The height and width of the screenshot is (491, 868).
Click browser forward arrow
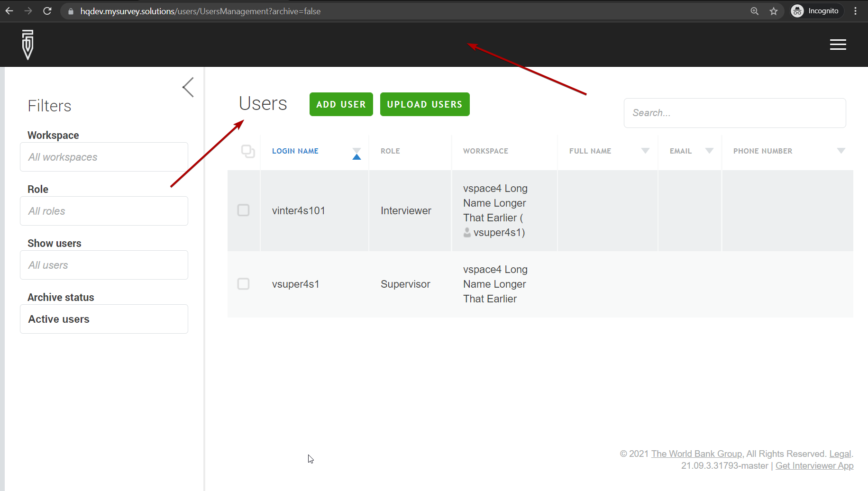click(28, 11)
